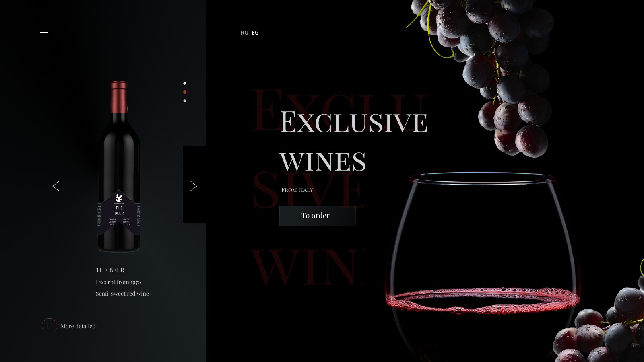The image size is (644, 362).
Task: Show next bottle with right chevron
Action: pyautogui.click(x=194, y=186)
